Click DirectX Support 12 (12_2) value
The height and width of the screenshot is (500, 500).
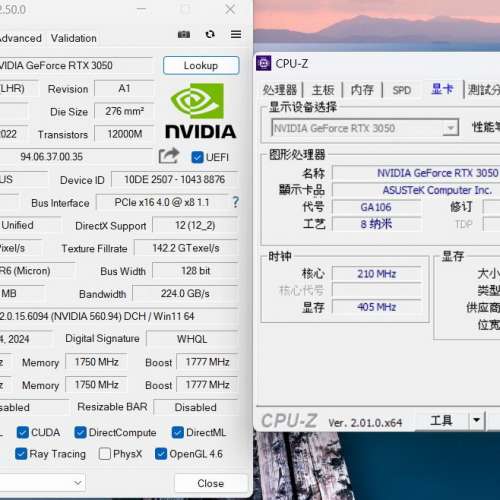(195, 226)
